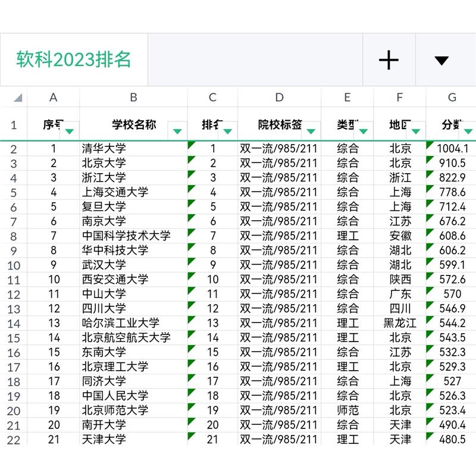The height and width of the screenshot is (476, 476).
Task: Open filter dropdown for 类型 column
Action: pyautogui.click(x=364, y=131)
